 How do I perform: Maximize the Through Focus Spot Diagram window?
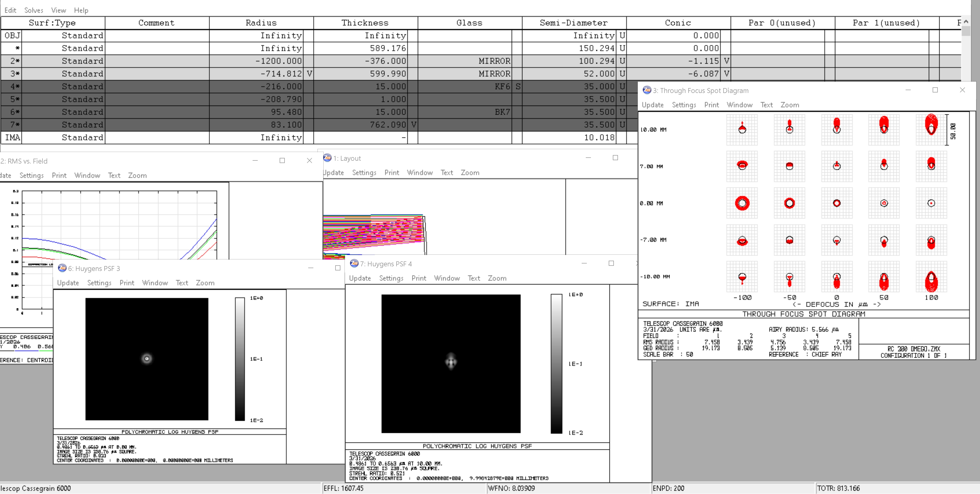935,90
